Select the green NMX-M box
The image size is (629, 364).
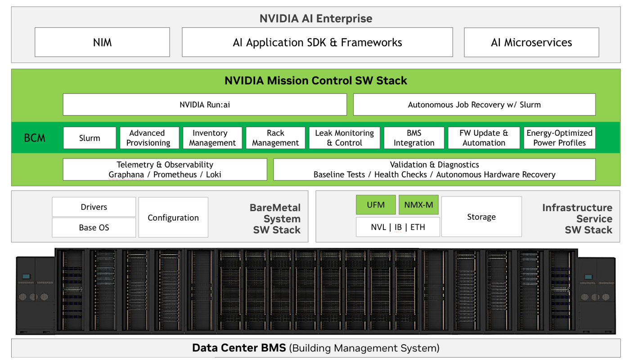click(x=418, y=205)
